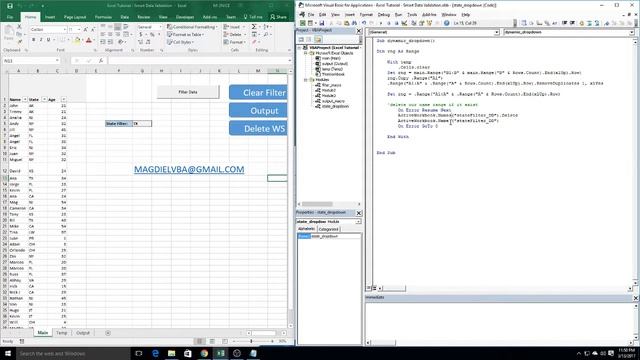Click the Find binoculars icon in VBA
The width and height of the screenshot is (640, 360).
pyautogui.click(x=354, y=23)
